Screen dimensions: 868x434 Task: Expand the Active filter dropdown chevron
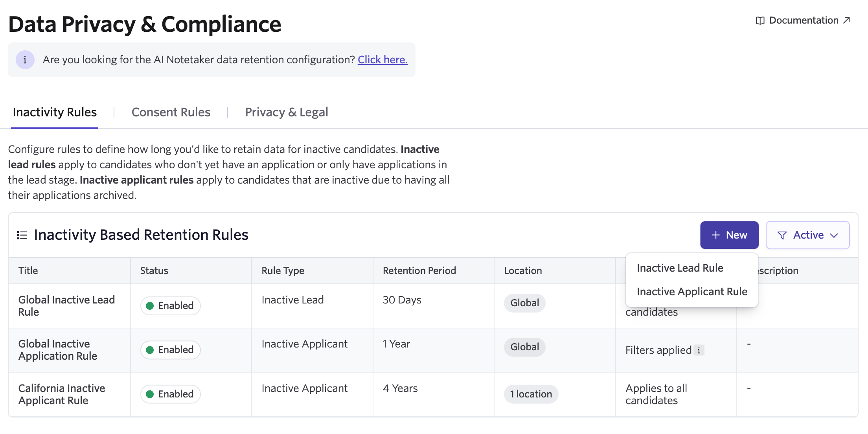(834, 235)
